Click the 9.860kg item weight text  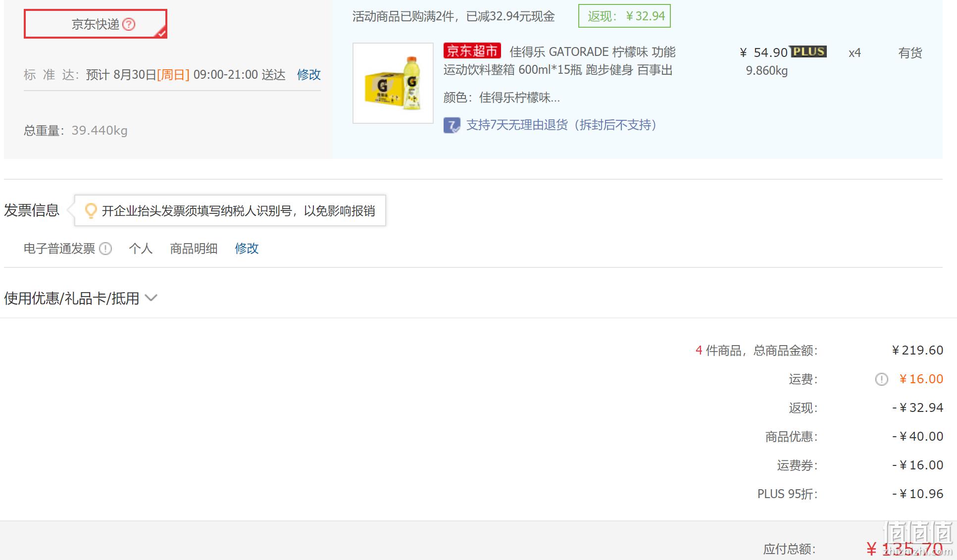(x=767, y=71)
